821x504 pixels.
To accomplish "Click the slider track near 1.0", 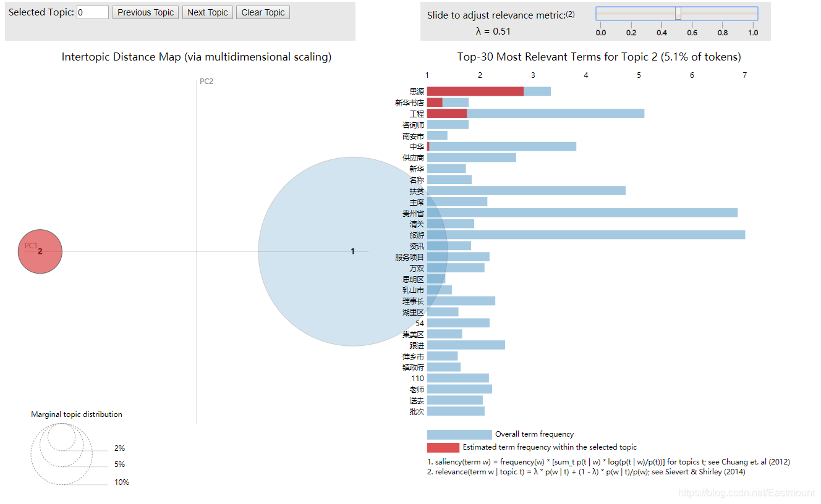I will pyautogui.click(x=753, y=14).
